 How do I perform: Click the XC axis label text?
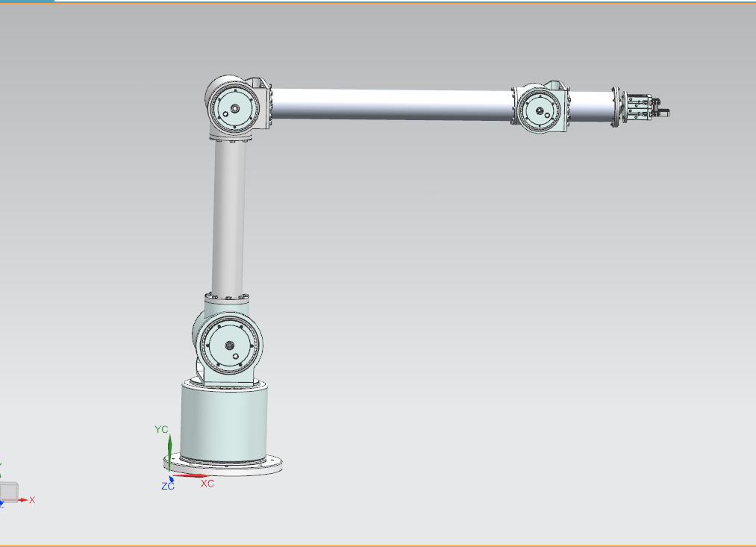[x=207, y=484]
